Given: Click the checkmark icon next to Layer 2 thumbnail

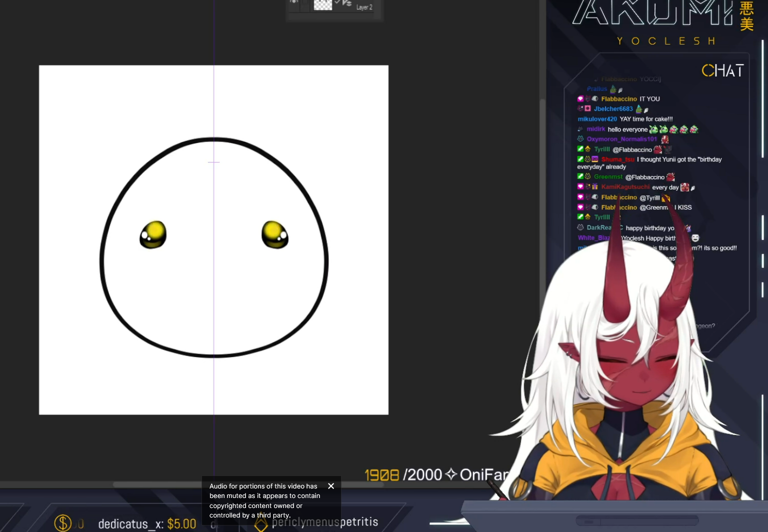Looking at the screenshot, I should tap(337, 2).
